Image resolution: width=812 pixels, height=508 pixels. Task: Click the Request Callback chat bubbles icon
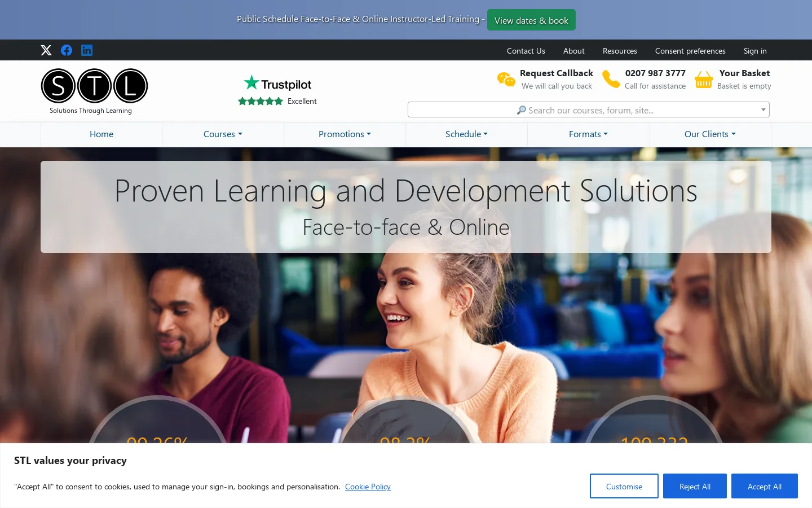click(506, 80)
